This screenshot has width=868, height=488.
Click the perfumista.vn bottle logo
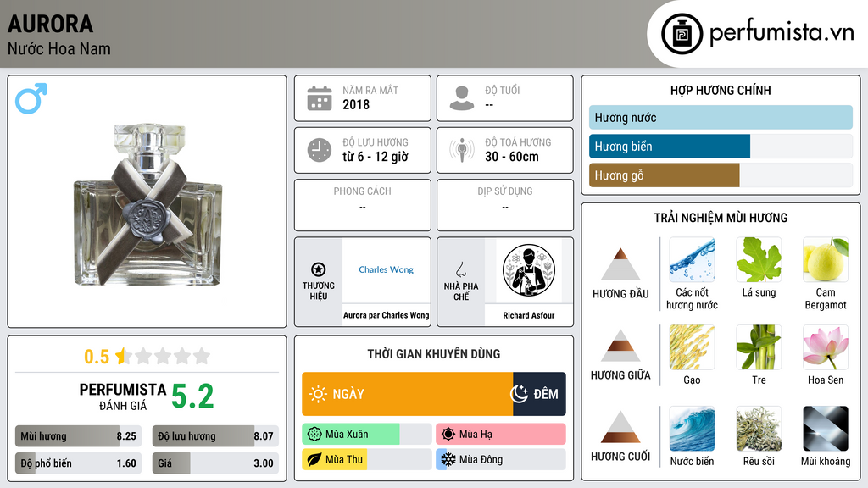click(682, 34)
